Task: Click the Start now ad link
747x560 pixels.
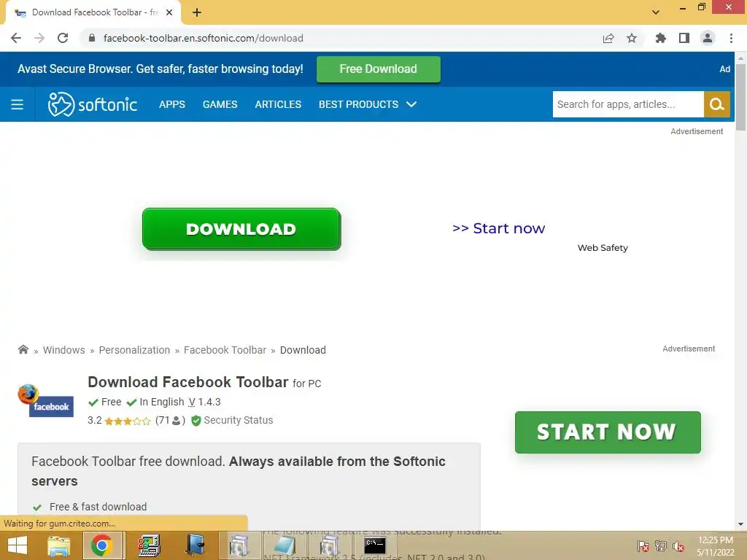Action: tap(498, 228)
